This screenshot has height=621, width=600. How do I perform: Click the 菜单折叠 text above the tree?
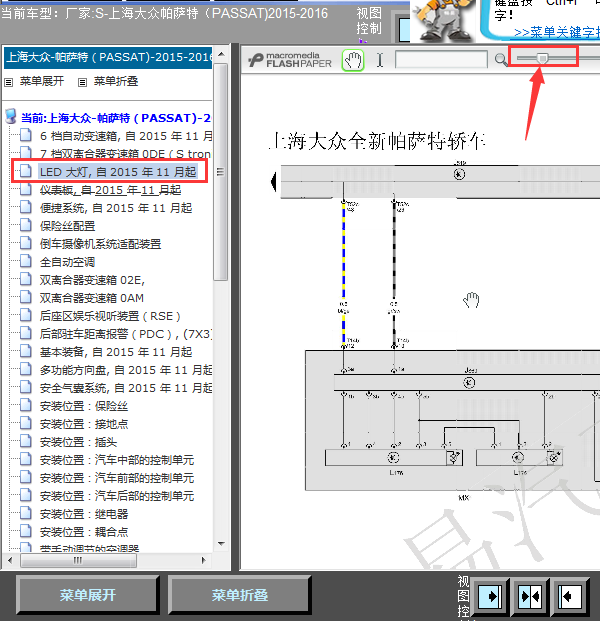(x=116, y=81)
